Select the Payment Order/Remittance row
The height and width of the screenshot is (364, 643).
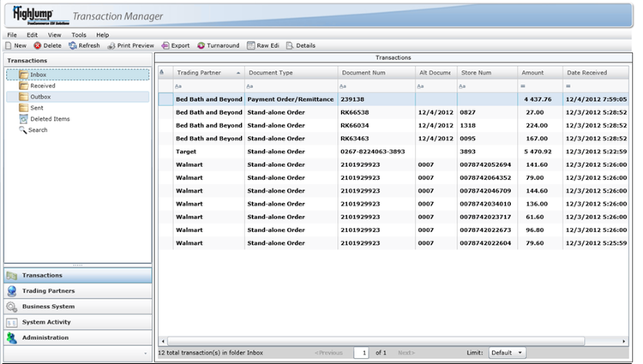click(394, 99)
